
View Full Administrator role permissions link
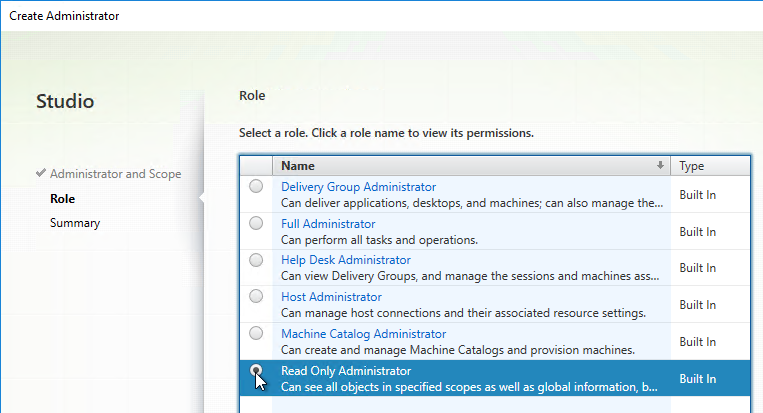328,224
